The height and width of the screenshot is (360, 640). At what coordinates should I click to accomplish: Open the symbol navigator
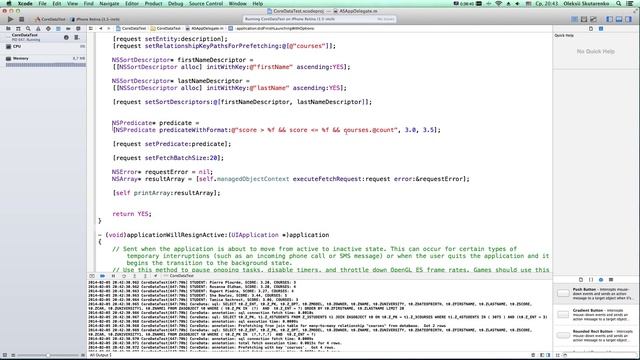coord(18,29)
